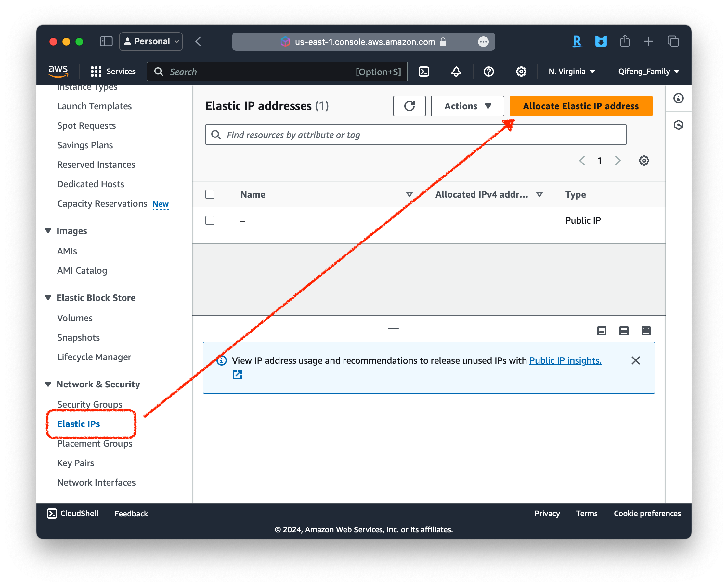Open the Personal profile dropdown in Safari
Image resolution: width=728 pixels, height=587 pixels.
[x=151, y=42]
